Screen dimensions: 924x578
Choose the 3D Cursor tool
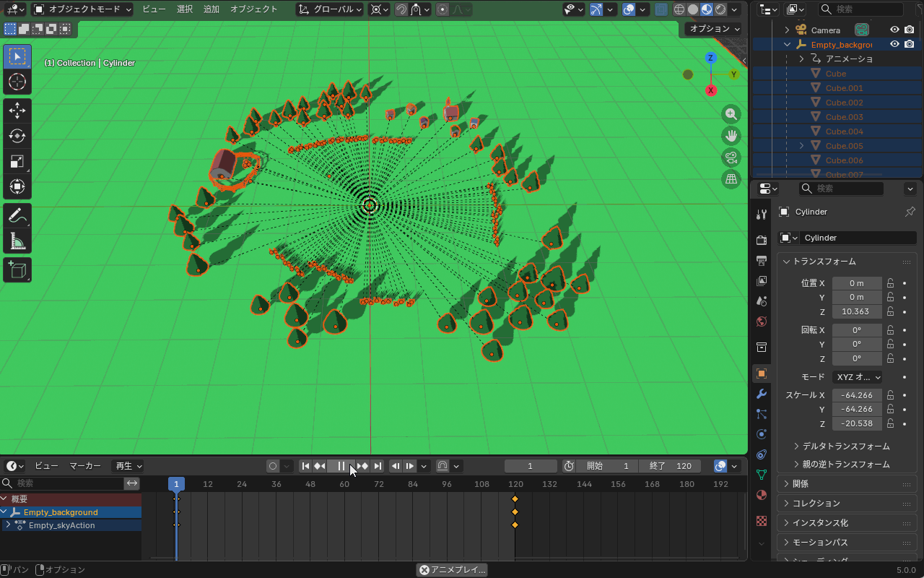coord(17,82)
